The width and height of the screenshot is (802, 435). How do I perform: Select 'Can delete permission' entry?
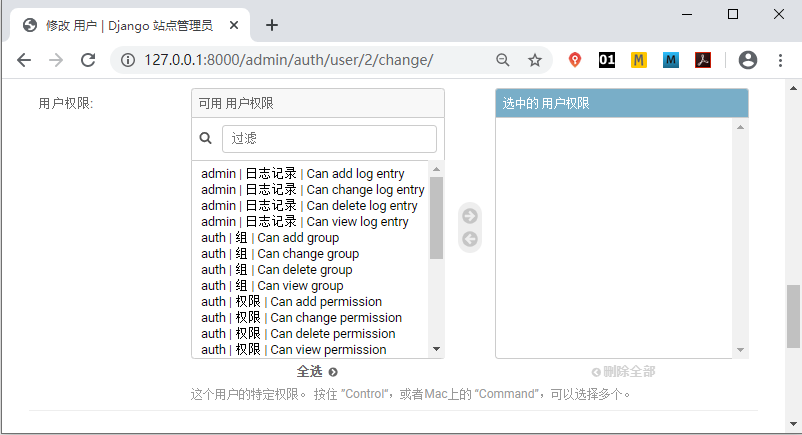pos(310,333)
